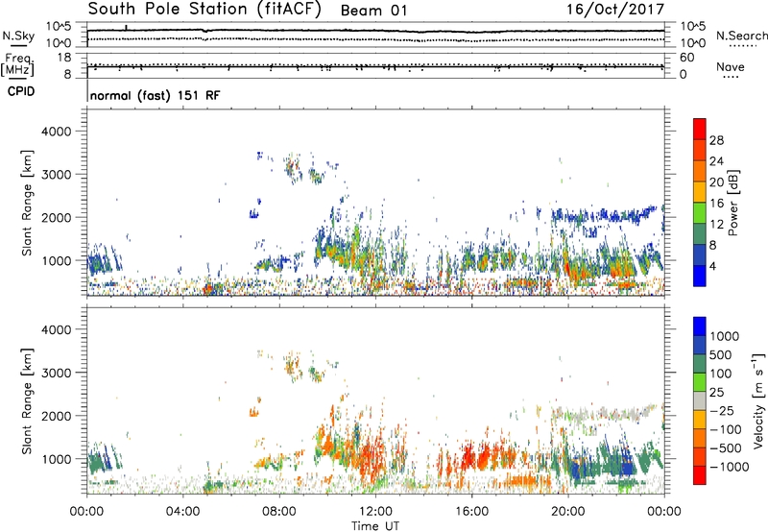This screenshot has width=768, height=532.
Task: Select the bright blue top segment of Velocity color bar
Action: click(700, 326)
